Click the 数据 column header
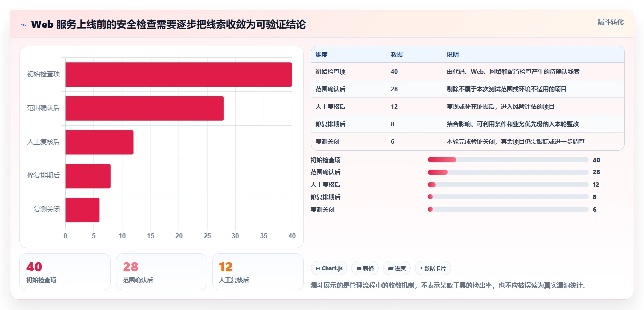The image size is (644, 310). click(397, 54)
